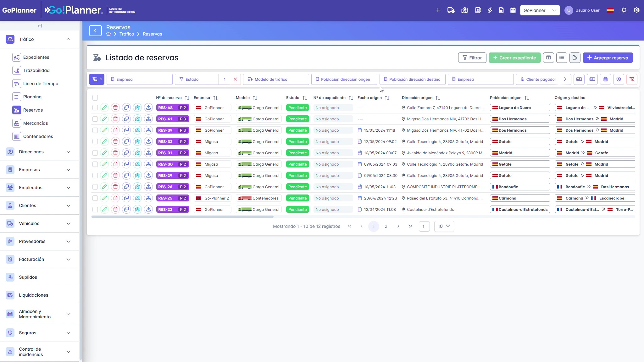This screenshot has height=362, width=644.
Task: Open settings gear in top header
Action: (x=636, y=10)
